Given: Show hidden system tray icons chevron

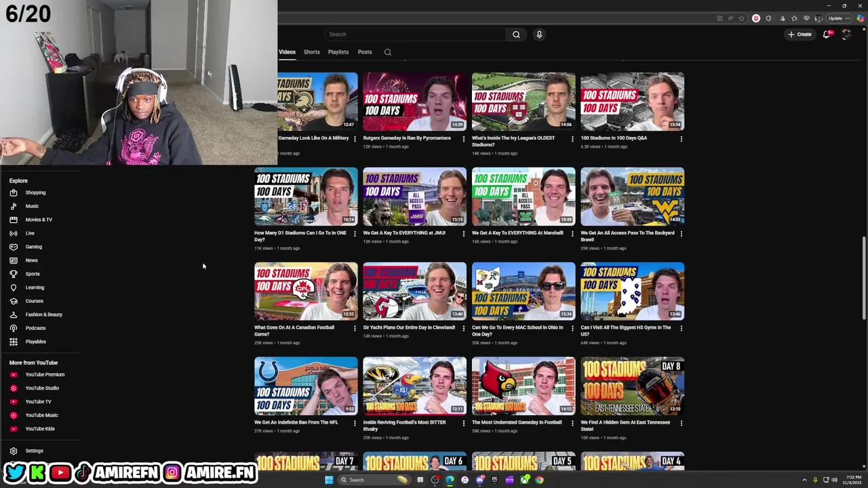Looking at the screenshot, I should 805,480.
